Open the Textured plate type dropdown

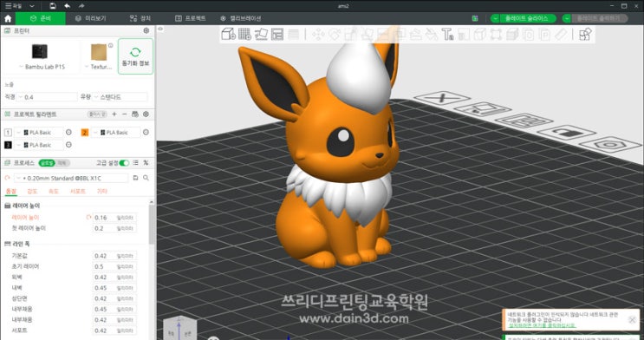click(99, 67)
